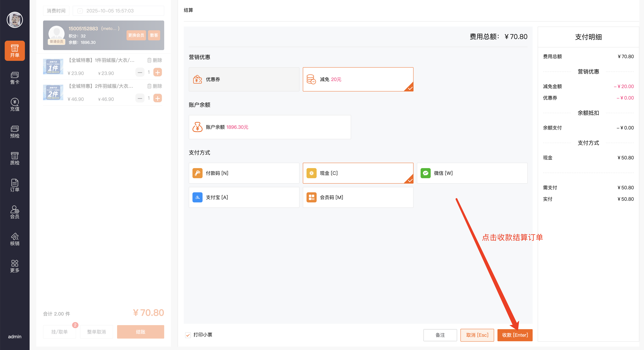
Task: Select 微信 [W] payment method
Action: (x=472, y=173)
